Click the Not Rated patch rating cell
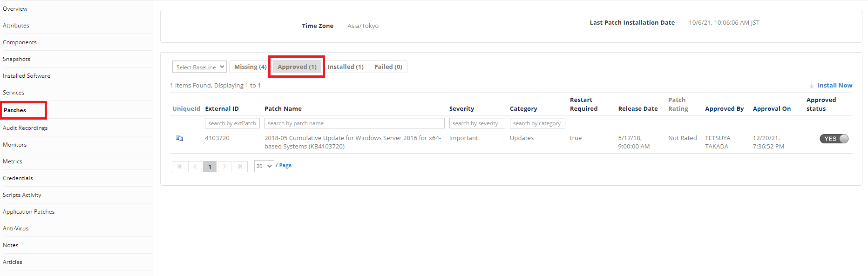This screenshot has height=276, width=868. [682, 138]
